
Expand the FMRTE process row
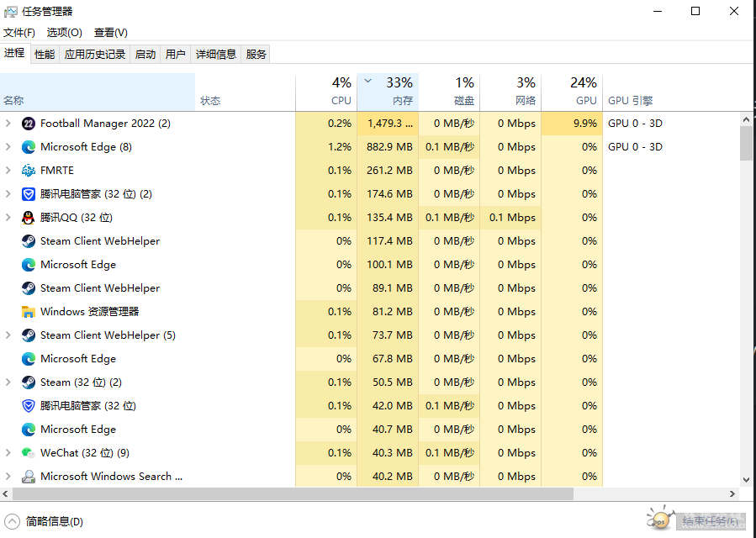click(8, 171)
